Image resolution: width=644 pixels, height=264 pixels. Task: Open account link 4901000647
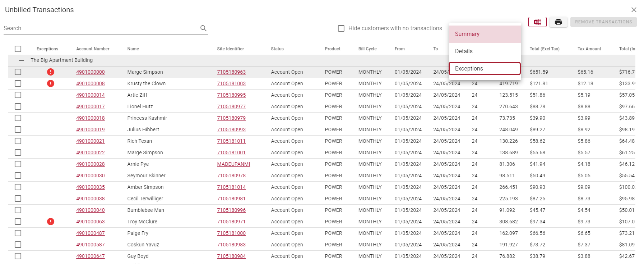click(x=91, y=256)
